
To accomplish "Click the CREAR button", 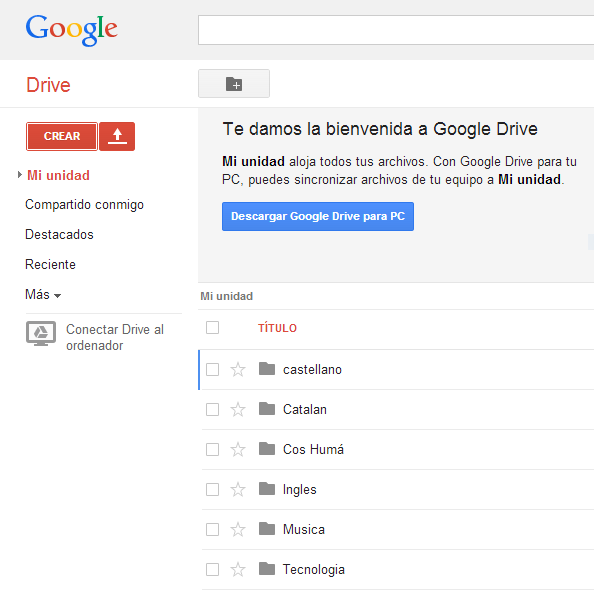I will click(x=62, y=136).
